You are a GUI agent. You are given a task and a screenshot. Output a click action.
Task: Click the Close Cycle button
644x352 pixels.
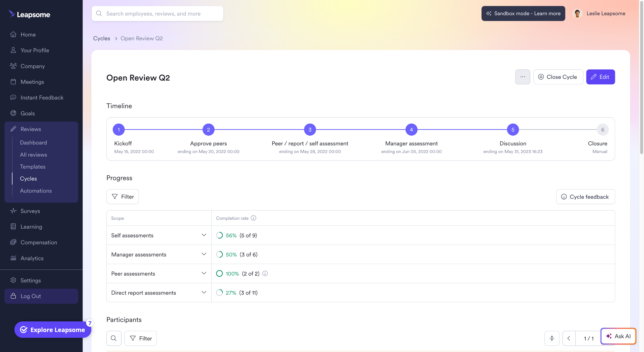(558, 77)
